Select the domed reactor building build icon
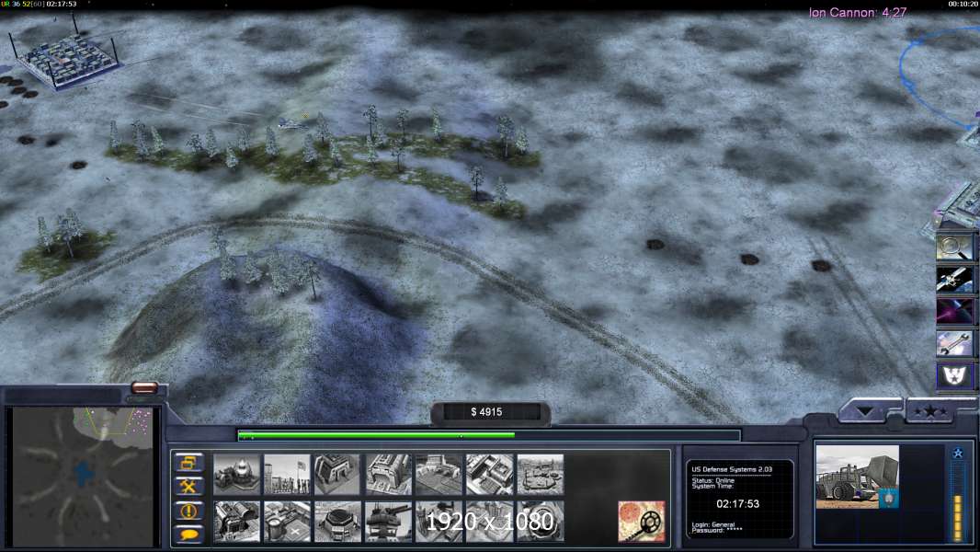 [x=237, y=475]
